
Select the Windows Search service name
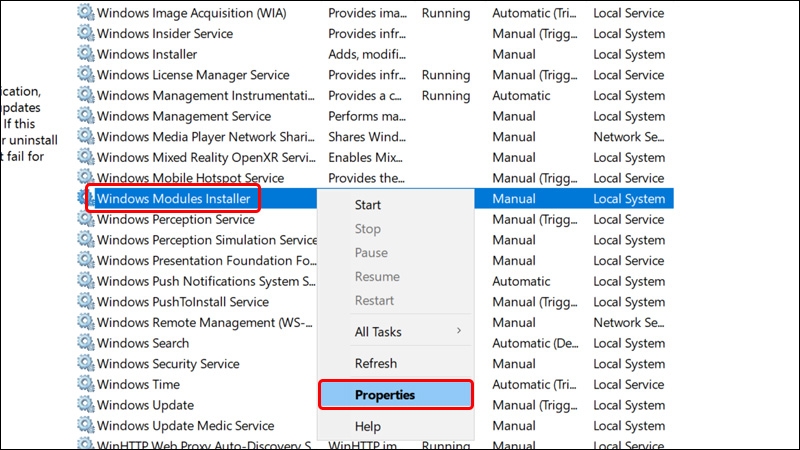(143, 343)
